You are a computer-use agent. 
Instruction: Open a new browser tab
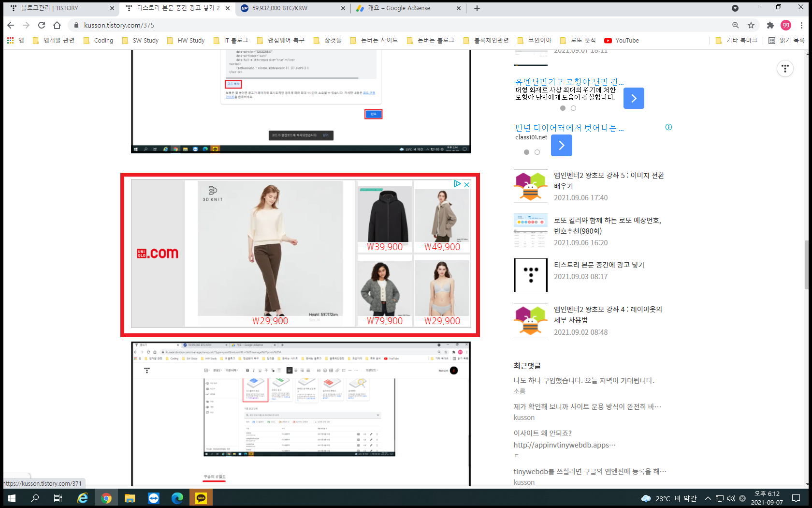[x=477, y=8]
